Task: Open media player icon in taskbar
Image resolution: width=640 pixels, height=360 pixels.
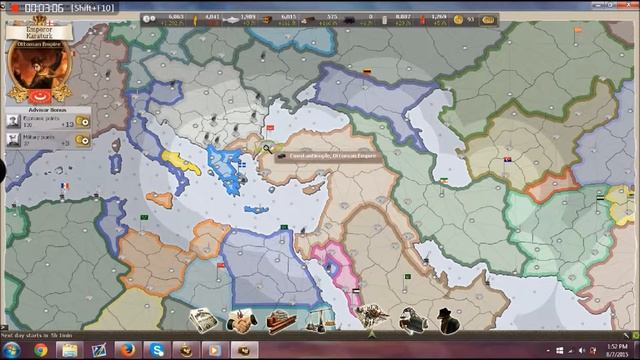Action: pyautogui.click(x=214, y=350)
